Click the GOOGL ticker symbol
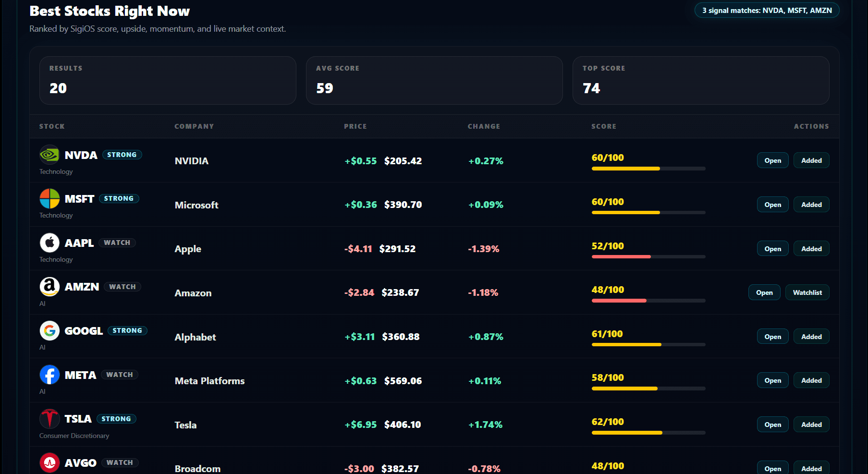The height and width of the screenshot is (474, 868). coord(84,331)
